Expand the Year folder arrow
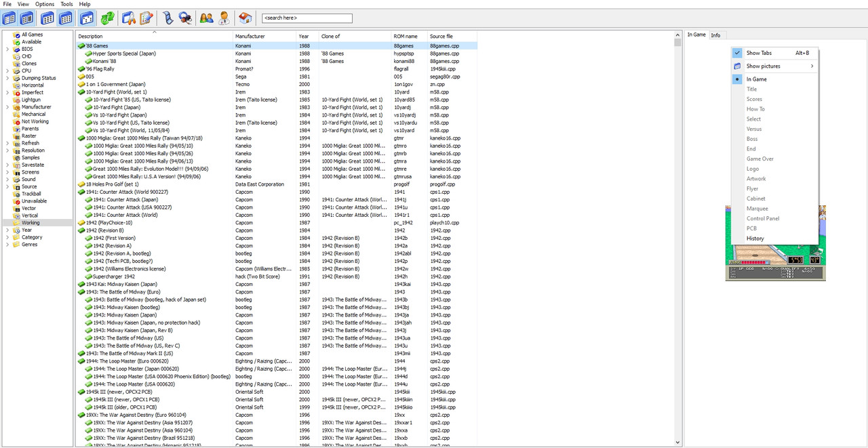868x448 pixels. 7,230
